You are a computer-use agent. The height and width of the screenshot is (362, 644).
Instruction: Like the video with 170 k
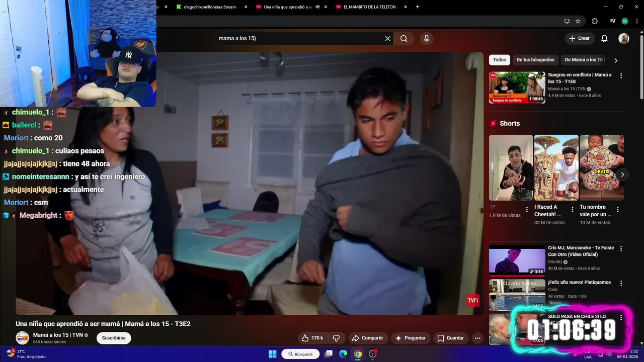(x=312, y=338)
